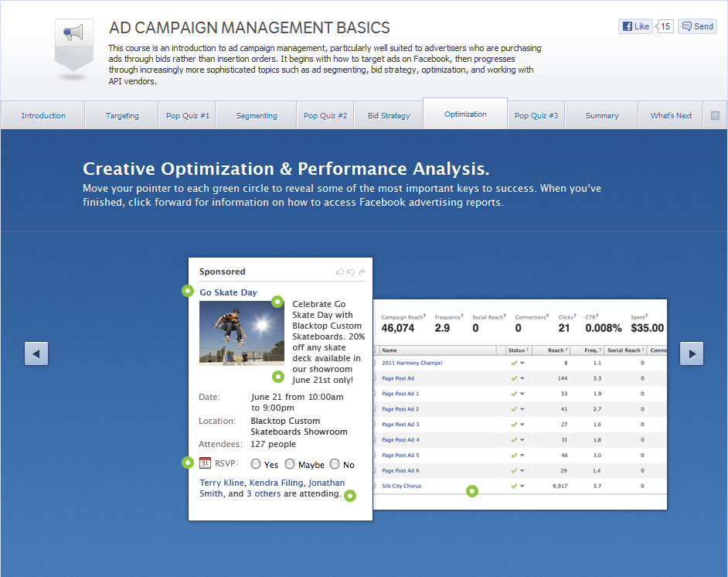The height and width of the screenshot is (577, 728).
Task: Toggle checkbox for Silk City Chorus row
Action: tap(374, 486)
